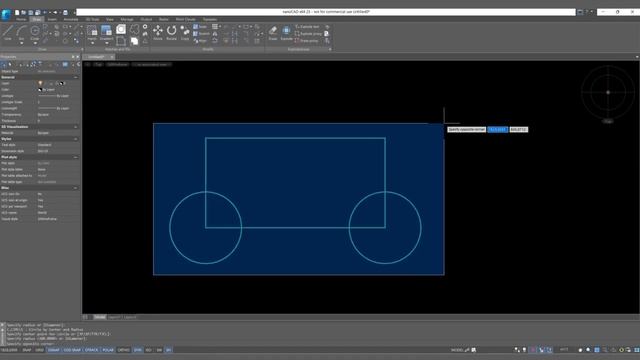Toggle 3D OSNAP in status bar

coord(72,350)
